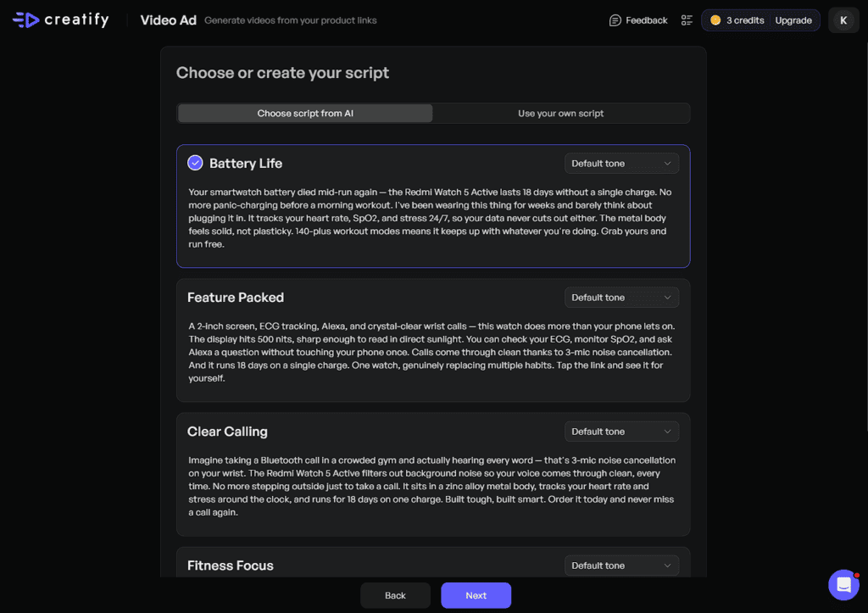Screen dimensions: 868x613
Task: Click 'Choose or create your script' heading
Action: (282, 73)
